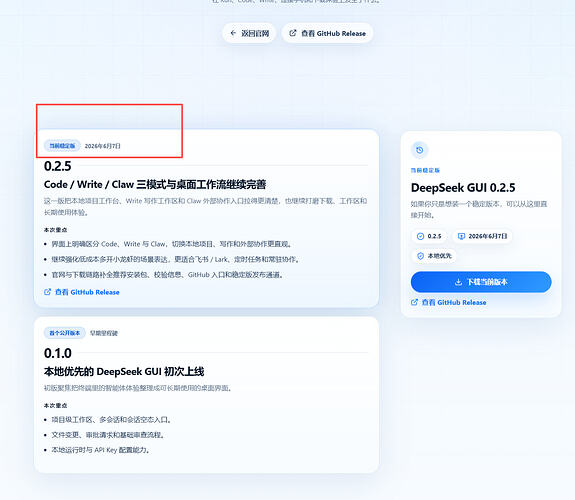Viewport: 575px width, 500px height.
Task: Click the gray description under the 0.1.0 heading
Action: (138, 388)
